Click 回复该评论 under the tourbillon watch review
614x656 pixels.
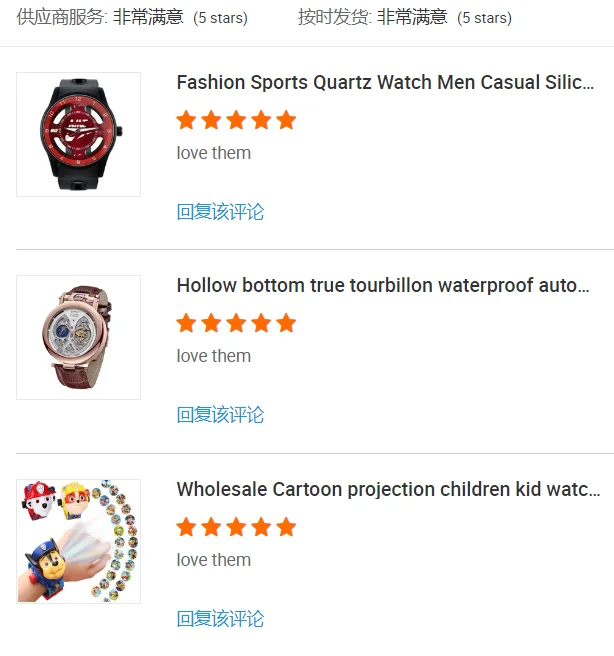(x=220, y=415)
